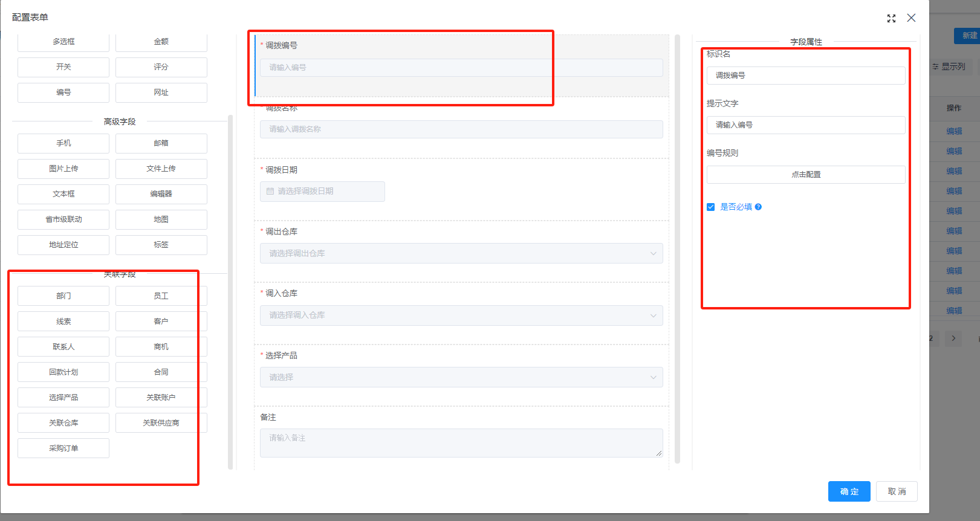Image resolution: width=980 pixels, height=521 pixels.
Task: Add the 多选框 field component
Action: point(63,42)
